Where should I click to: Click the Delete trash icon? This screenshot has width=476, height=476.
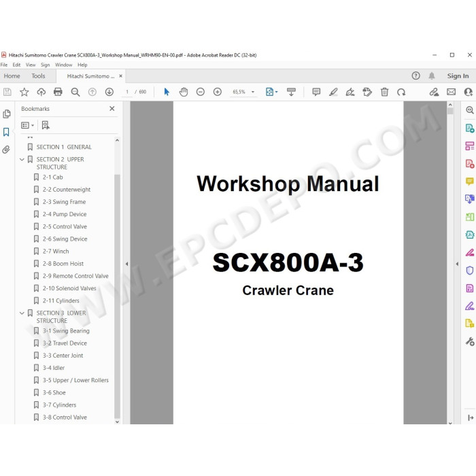(x=384, y=92)
